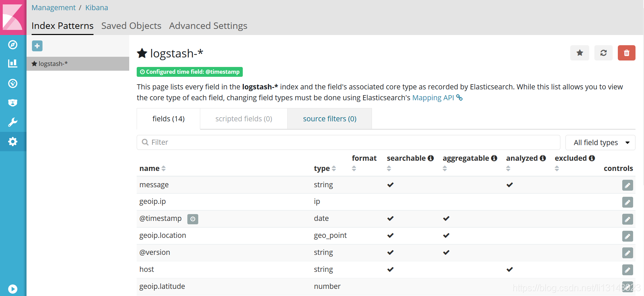Open Discover via compass sidebar icon
644x296 pixels.
(13, 45)
